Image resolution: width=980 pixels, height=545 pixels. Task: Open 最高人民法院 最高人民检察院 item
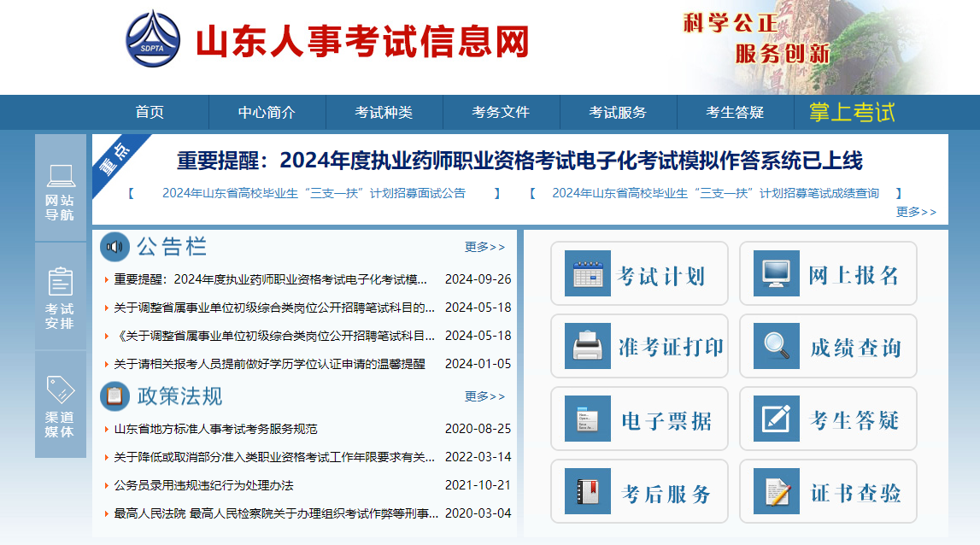276,513
